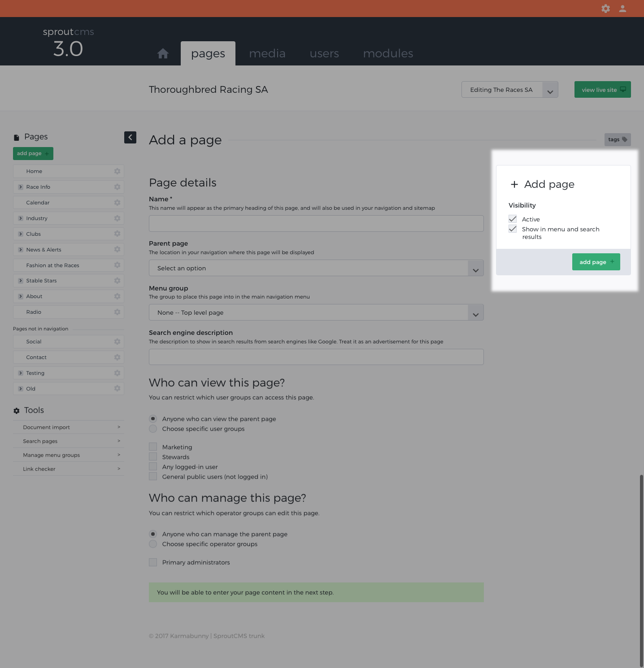Open the Menu group dropdown
Screen dimensions: 644x668
316,312
